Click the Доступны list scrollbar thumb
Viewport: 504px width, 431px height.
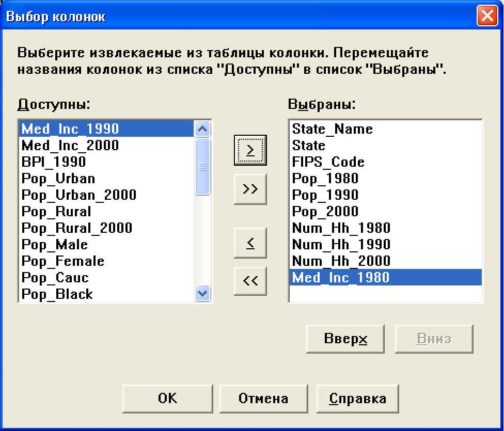(x=203, y=166)
